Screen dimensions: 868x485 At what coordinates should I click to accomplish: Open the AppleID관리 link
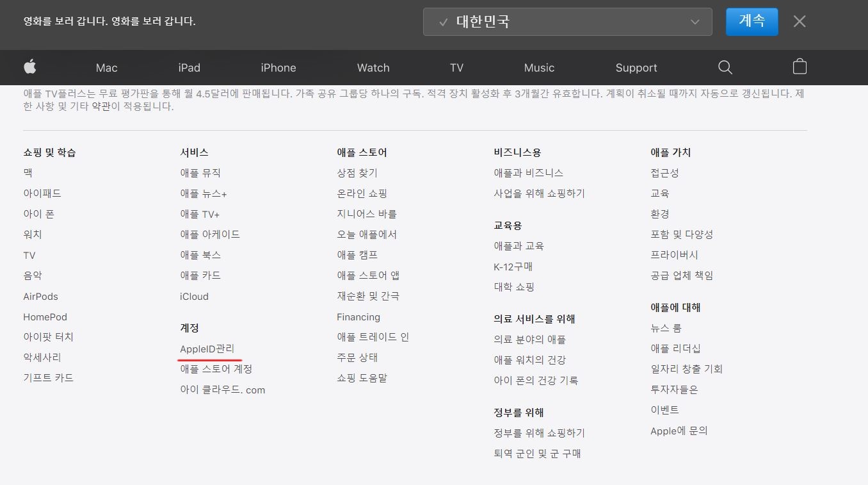click(x=207, y=349)
